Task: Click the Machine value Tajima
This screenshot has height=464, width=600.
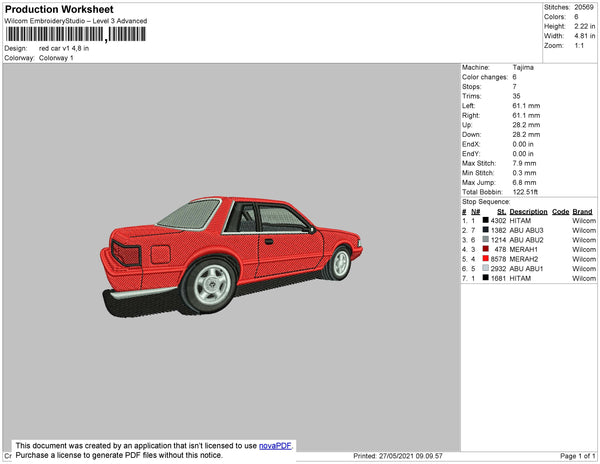Action: 522,67
